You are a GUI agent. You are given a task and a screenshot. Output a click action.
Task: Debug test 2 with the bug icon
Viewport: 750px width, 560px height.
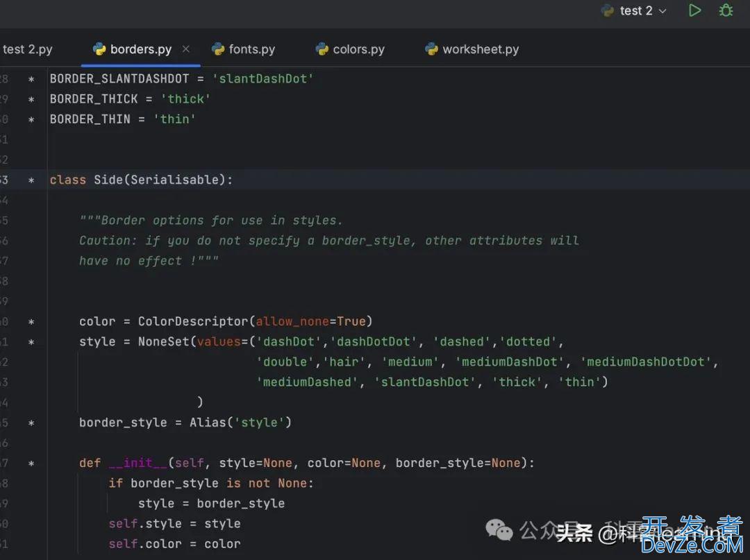(726, 10)
